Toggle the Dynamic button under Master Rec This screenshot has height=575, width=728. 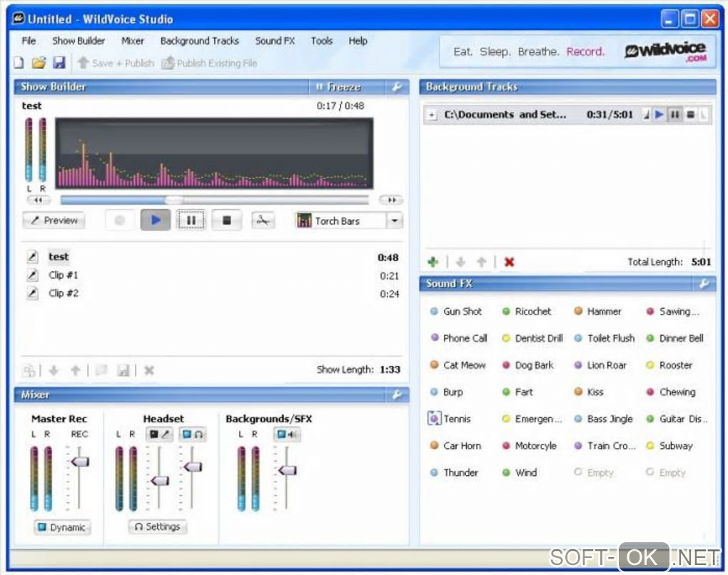[x=62, y=528]
